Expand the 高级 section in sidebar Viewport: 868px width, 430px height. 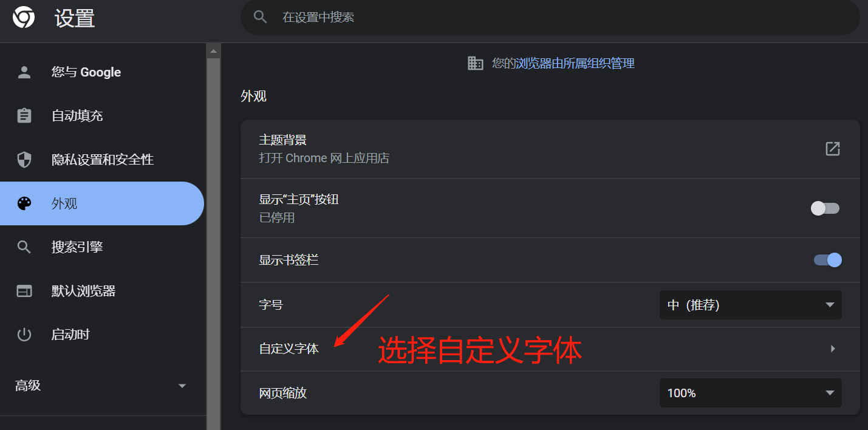click(101, 386)
